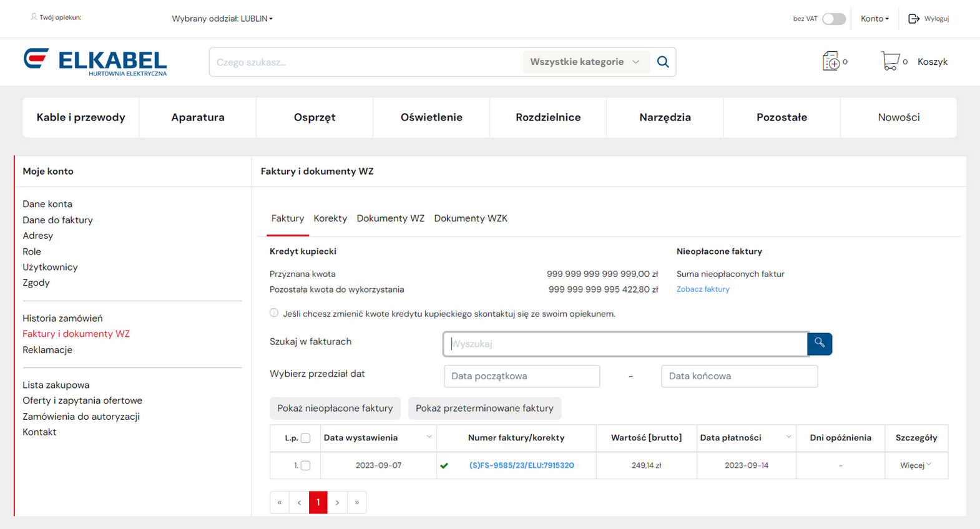This screenshot has width=980, height=529.
Task: Click the ELKABEL logo
Action: pos(95,62)
